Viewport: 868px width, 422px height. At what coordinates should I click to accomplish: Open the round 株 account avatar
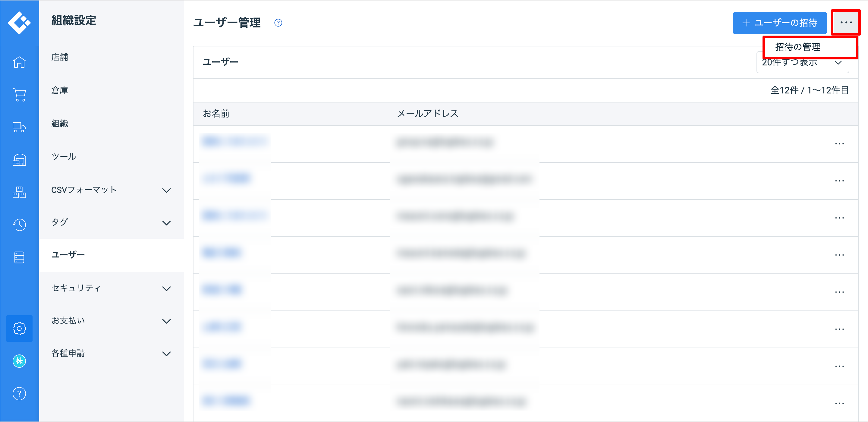(x=19, y=361)
